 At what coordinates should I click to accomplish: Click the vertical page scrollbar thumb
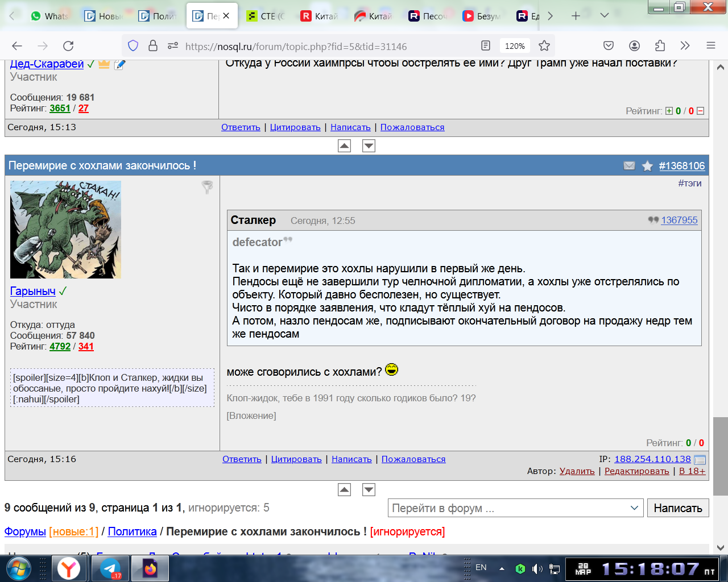[721, 455]
